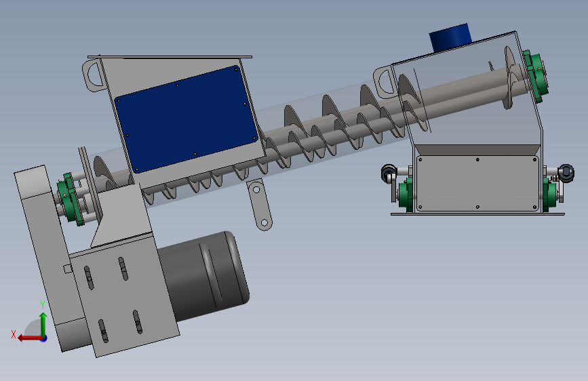This screenshot has width=588, height=381.
Task: Pick the green Y axis arrow of triad
Action: point(43,324)
